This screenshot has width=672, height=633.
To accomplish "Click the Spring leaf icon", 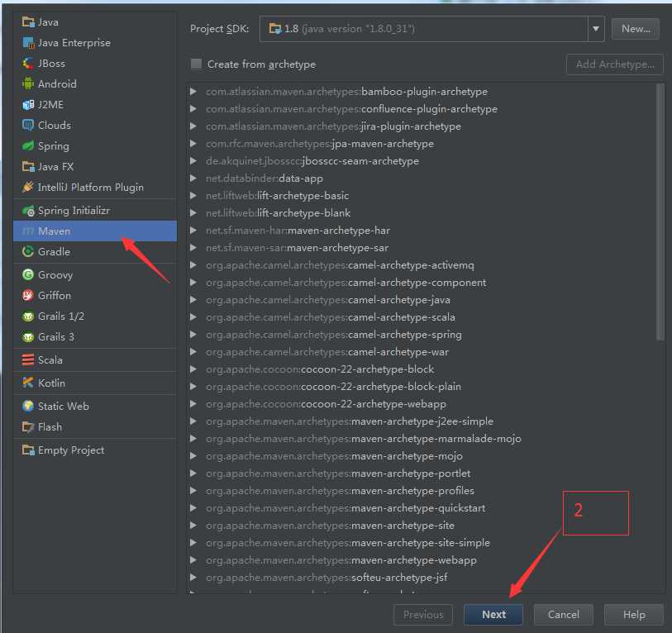I will pos(28,145).
